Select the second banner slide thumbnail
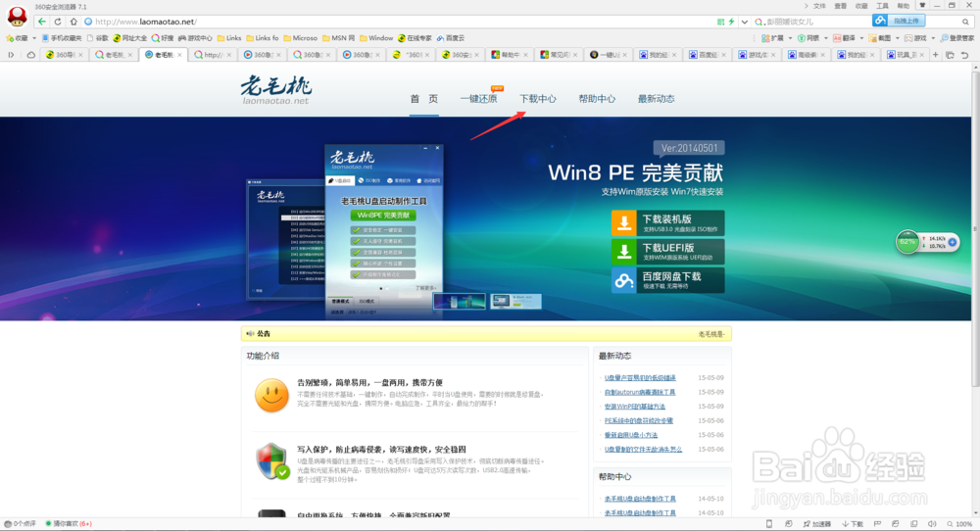The image size is (980, 531). coord(515,301)
